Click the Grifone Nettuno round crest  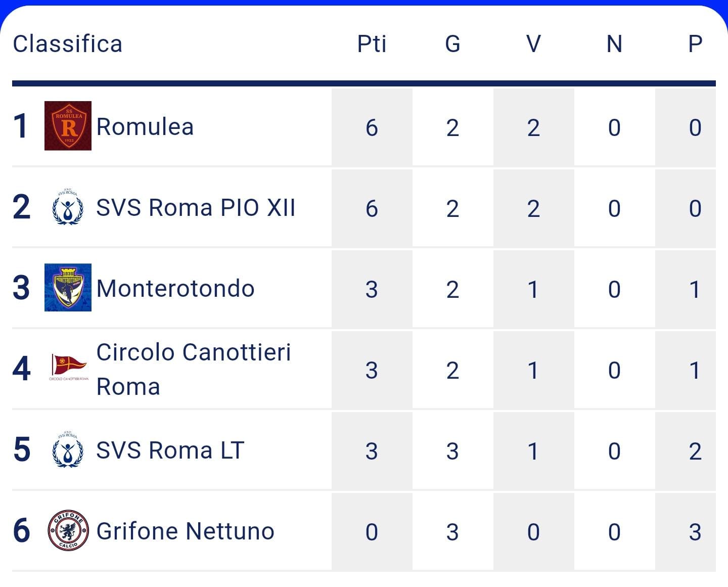[x=68, y=530]
